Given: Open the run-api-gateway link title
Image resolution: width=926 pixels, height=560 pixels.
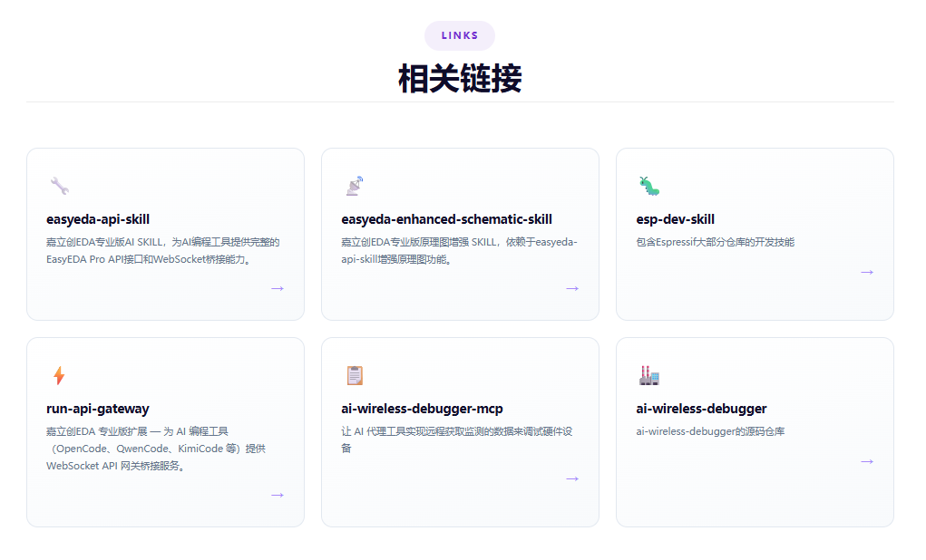Looking at the screenshot, I should (97, 409).
